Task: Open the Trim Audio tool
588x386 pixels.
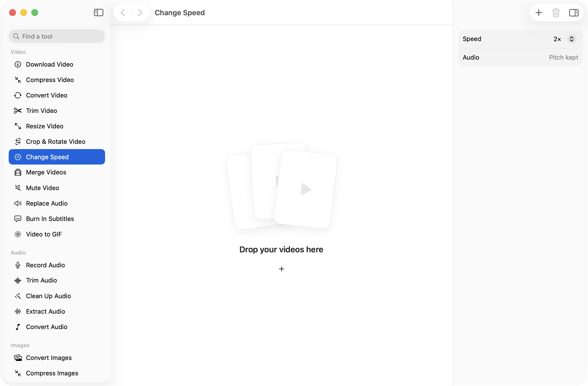Action: tap(57, 280)
